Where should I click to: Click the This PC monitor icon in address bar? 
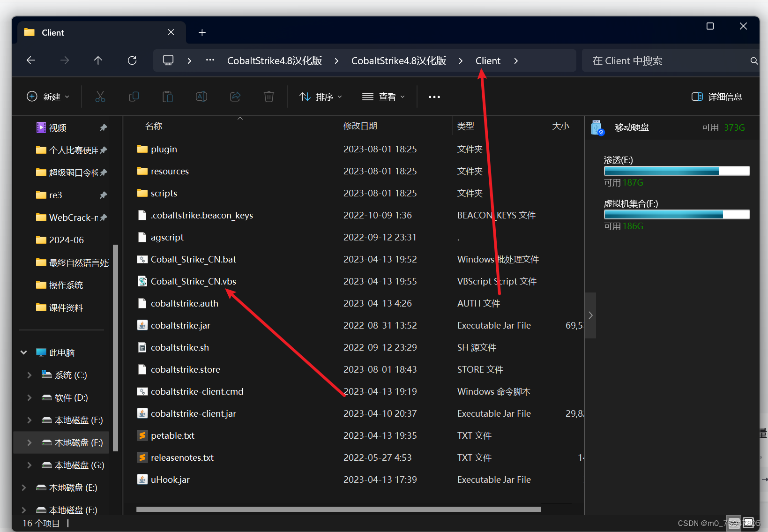(x=168, y=60)
